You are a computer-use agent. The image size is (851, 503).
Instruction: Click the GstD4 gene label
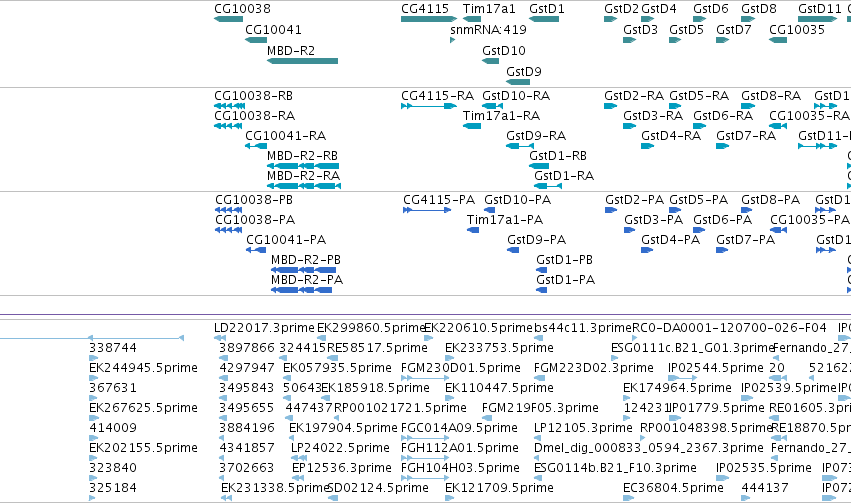click(x=659, y=9)
